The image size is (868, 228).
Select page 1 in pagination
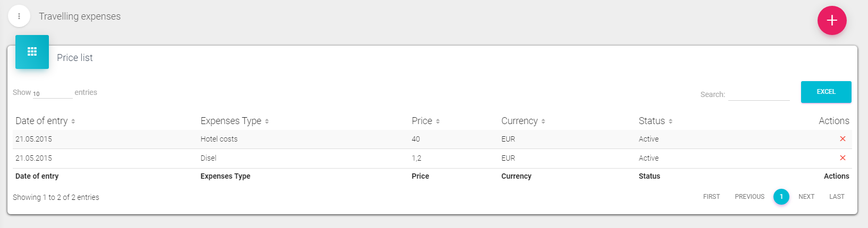pyautogui.click(x=781, y=197)
